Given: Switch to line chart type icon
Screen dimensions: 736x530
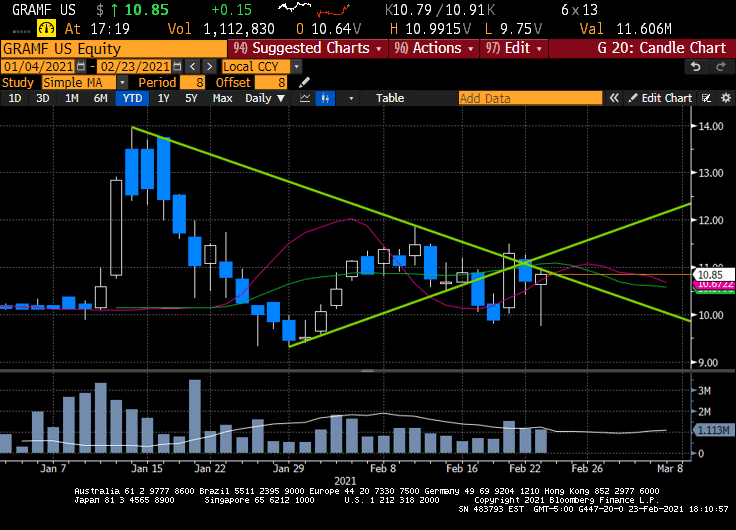Looking at the screenshot, I should 305,98.
